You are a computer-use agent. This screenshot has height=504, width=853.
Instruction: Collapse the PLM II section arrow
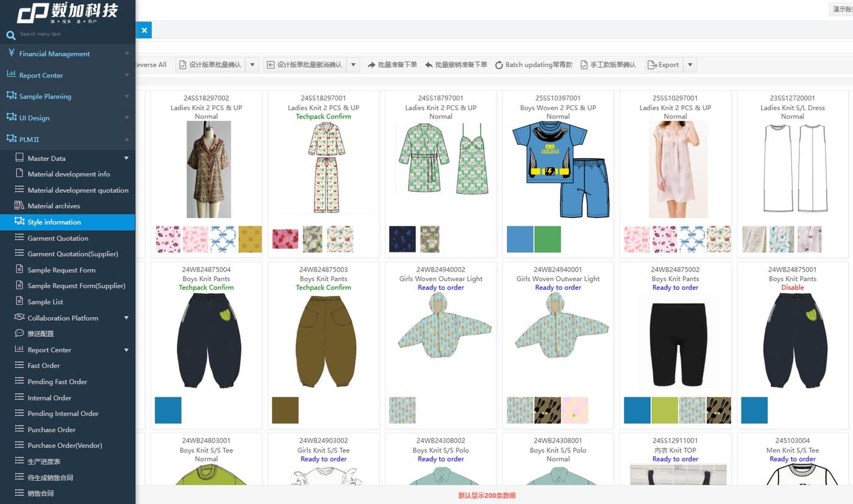127,139
